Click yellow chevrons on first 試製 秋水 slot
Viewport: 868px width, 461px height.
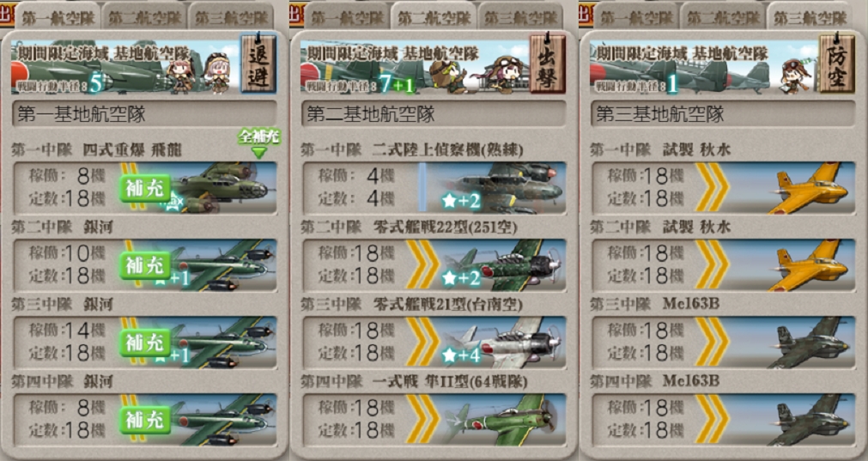pos(712,187)
